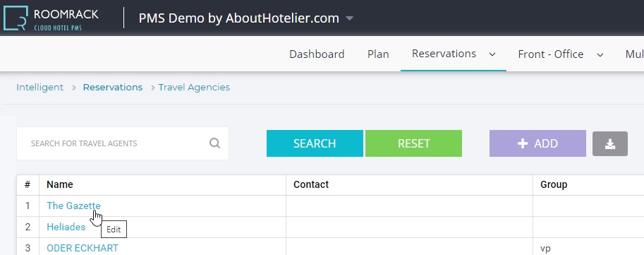
Task: Click the Name column header
Action: pos(60,184)
